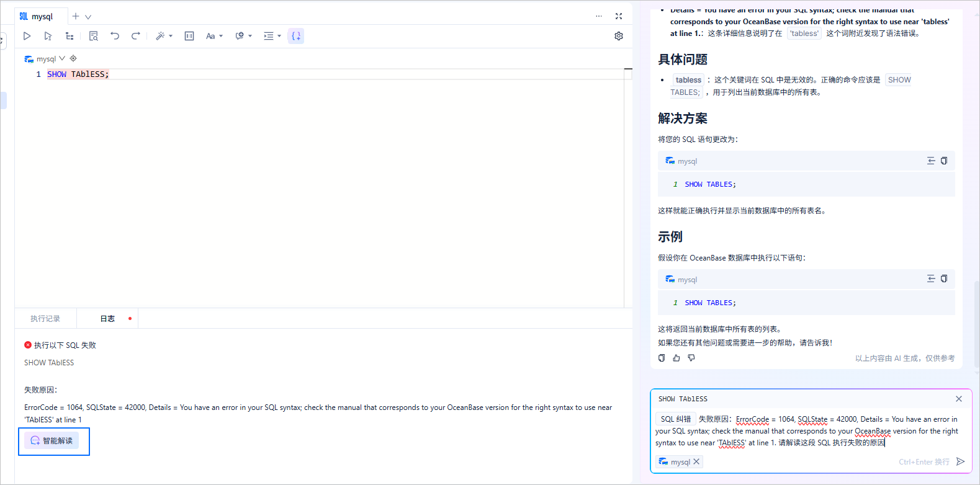
Task: Run the SQL with the play icon
Action: coord(27,36)
